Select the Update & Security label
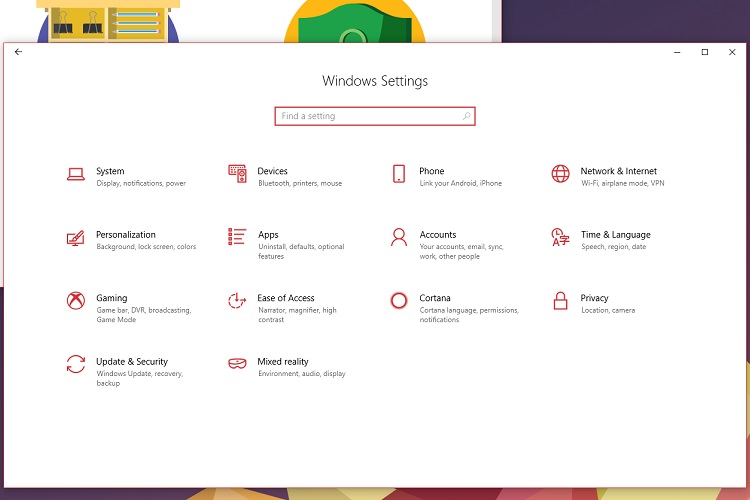The width and height of the screenshot is (750, 500). click(132, 361)
